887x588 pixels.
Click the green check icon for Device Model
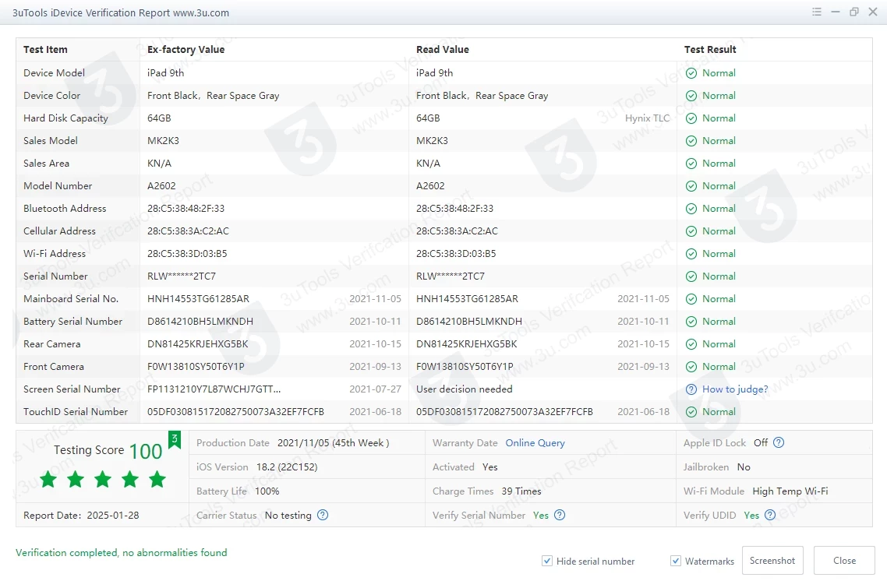point(691,73)
